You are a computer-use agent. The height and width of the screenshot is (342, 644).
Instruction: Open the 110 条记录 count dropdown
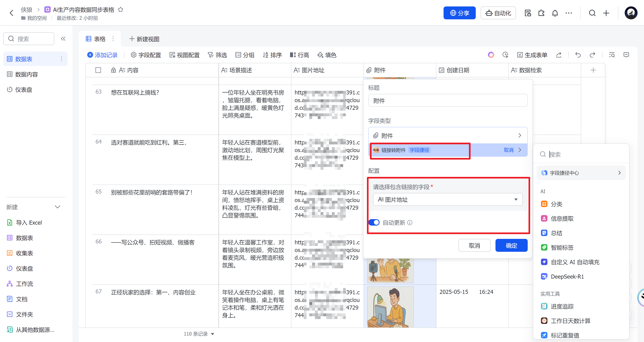199,334
